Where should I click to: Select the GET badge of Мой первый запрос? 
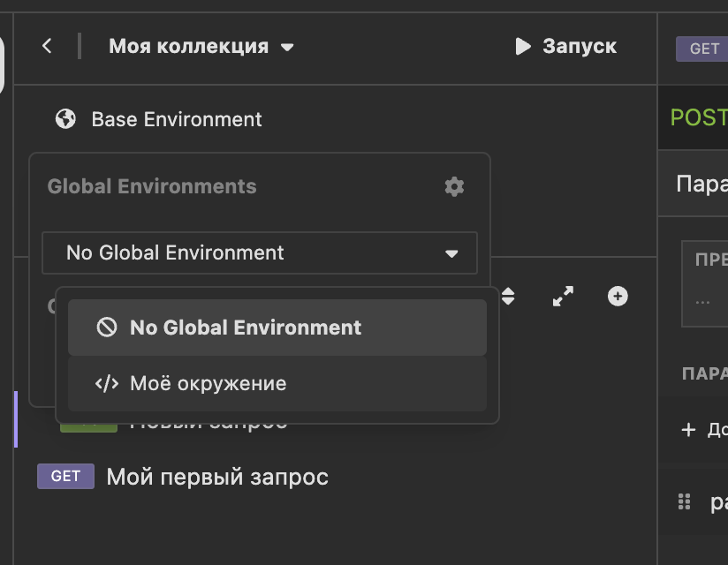pos(64,476)
